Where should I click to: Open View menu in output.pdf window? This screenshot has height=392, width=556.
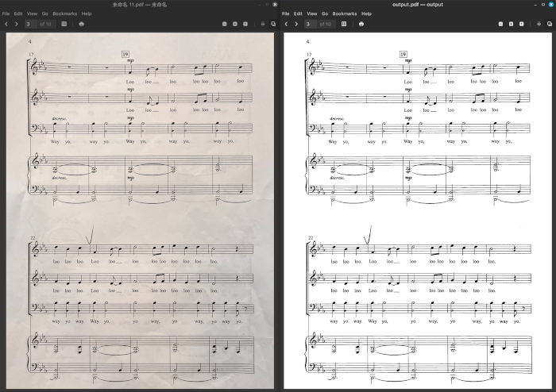311,13
